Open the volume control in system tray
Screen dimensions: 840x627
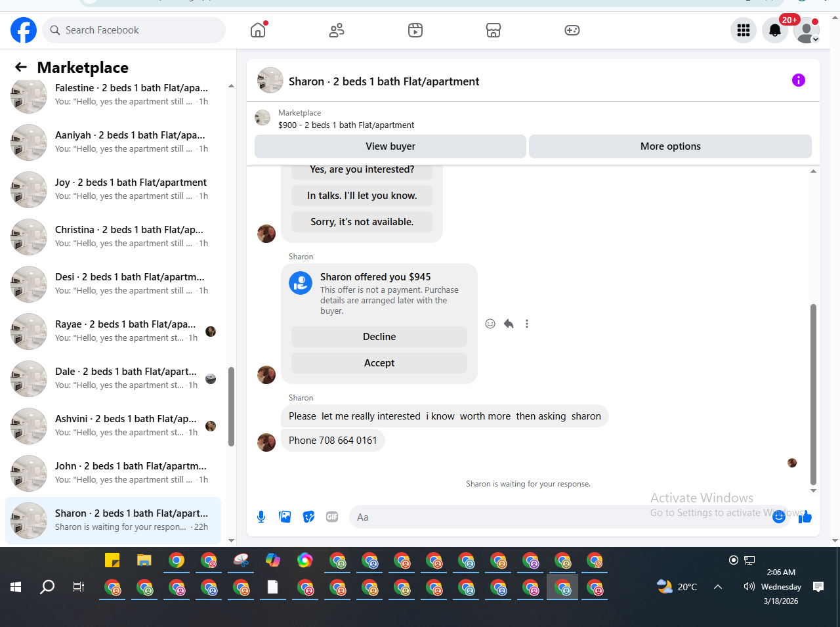749,586
